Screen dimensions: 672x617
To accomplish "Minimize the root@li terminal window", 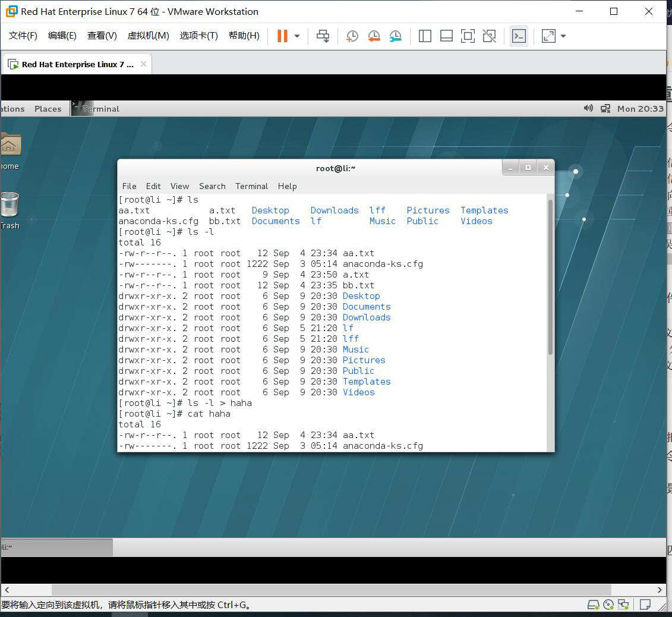I will pos(510,168).
